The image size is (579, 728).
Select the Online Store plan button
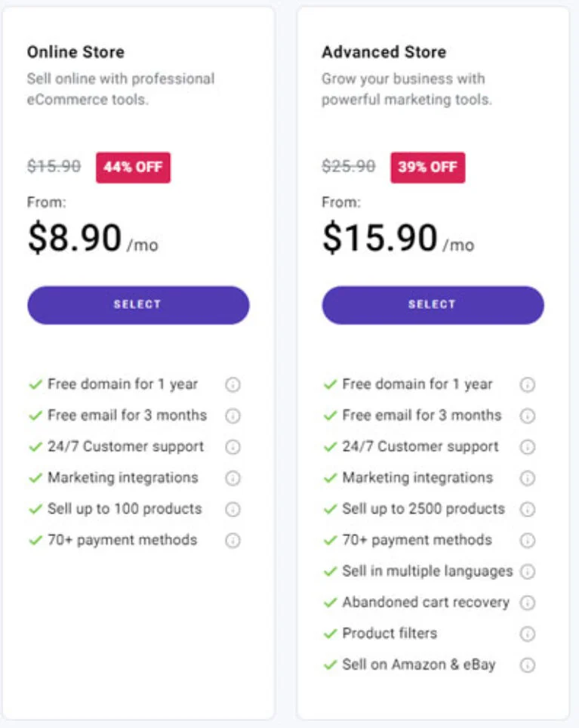click(x=138, y=305)
